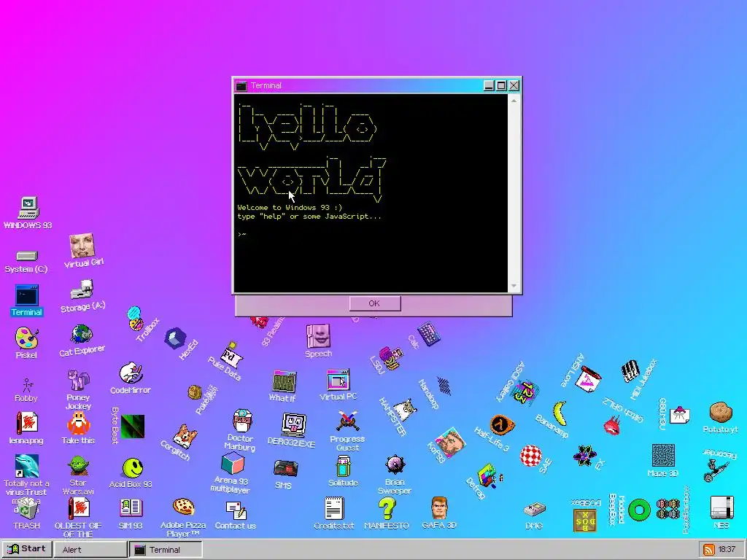Maximize the Terminal window
Screen dimensions: 747x560
point(501,85)
